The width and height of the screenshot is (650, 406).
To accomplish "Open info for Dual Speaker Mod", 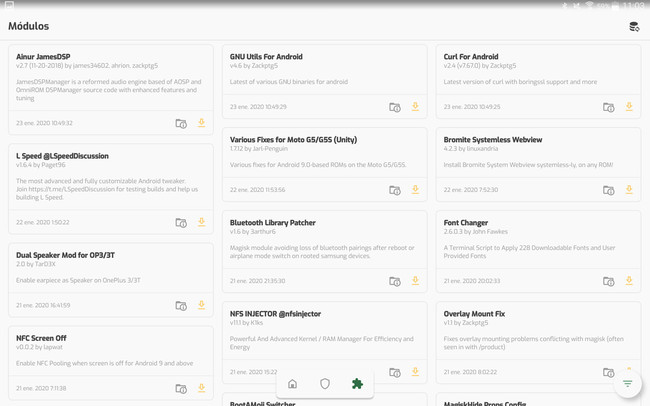I will coord(181,306).
